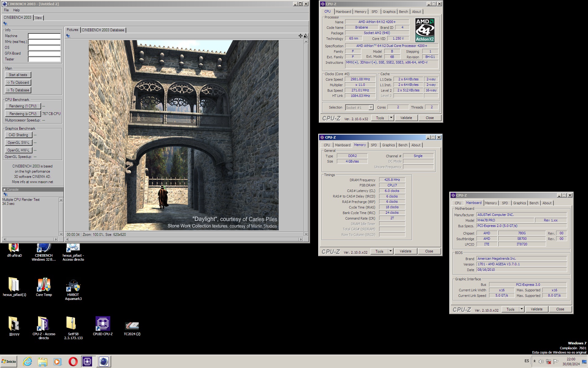Click pin icon in CINEBENCH Pictures toolbar
The image size is (588, 368).
pyautogui.click(x=68, y=36)
